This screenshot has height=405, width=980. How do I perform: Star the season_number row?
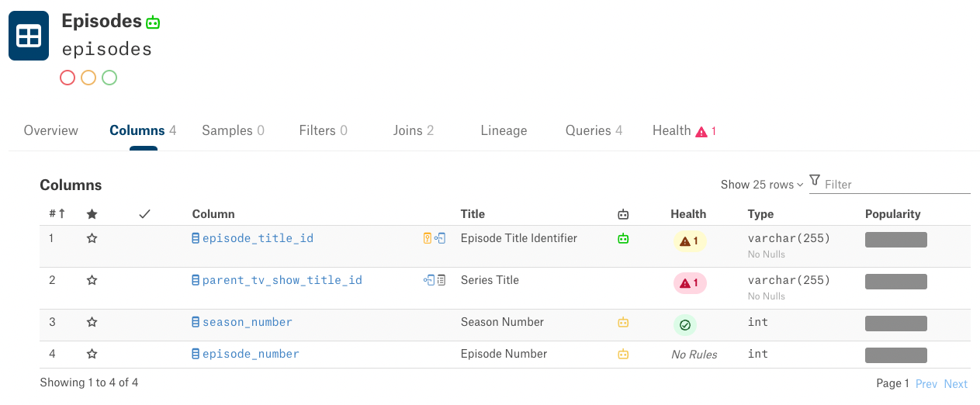(x=92, y=322)
